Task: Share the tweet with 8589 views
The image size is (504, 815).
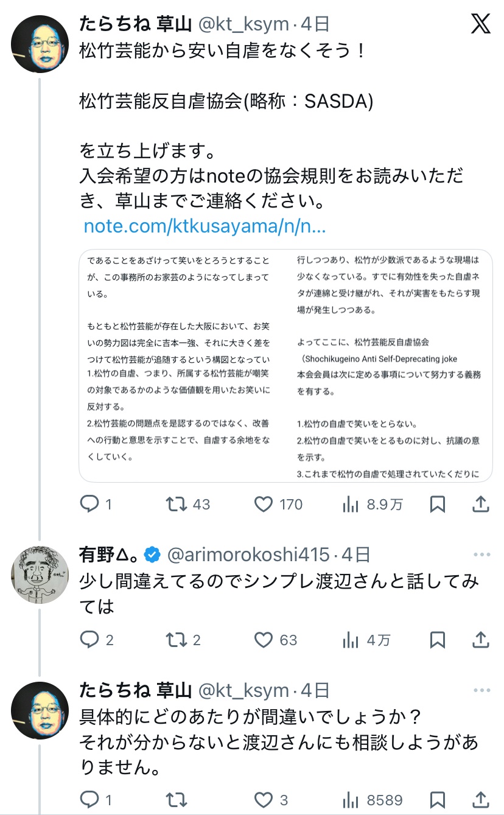Action: (x=481, y=800)
